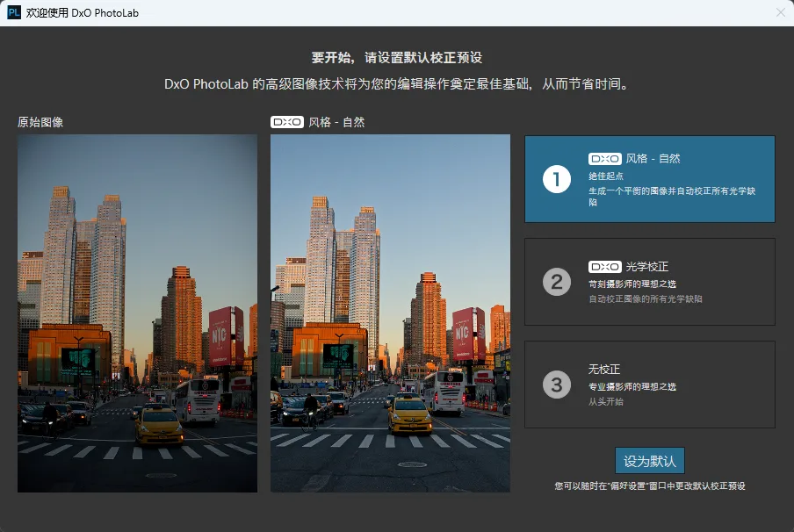
Task: Click the 原始图像 preview photo
Action: [x=137, y=313]
